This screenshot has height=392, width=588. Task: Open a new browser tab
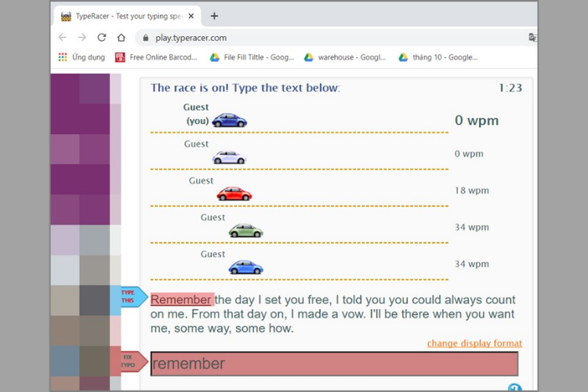point(214,16)
